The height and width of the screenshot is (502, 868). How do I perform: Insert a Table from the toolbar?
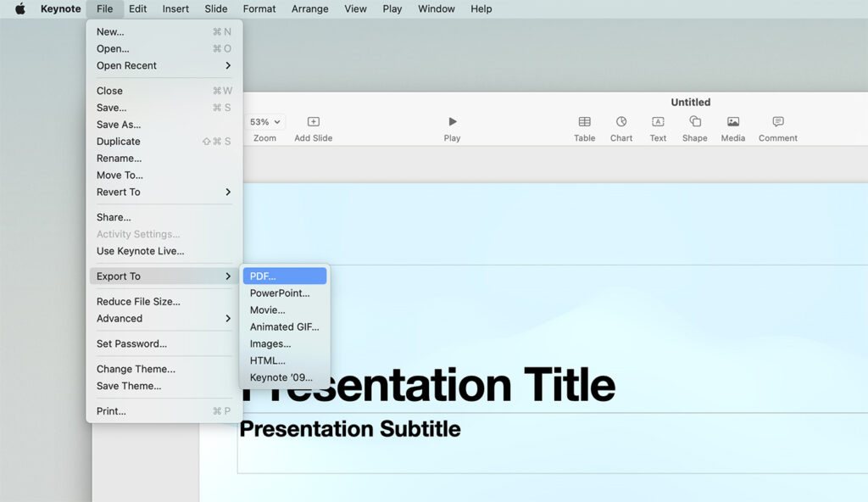pyautogui.click(x=584, y=127)
